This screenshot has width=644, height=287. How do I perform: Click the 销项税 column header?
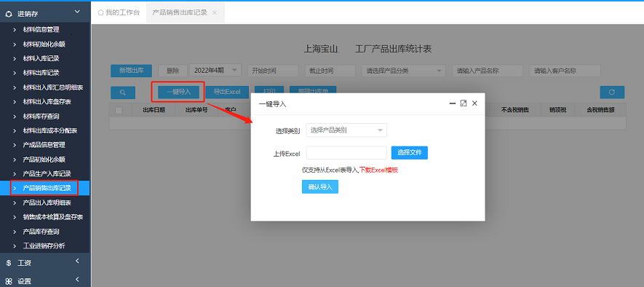pyautogui.click(x=558, y=110)
